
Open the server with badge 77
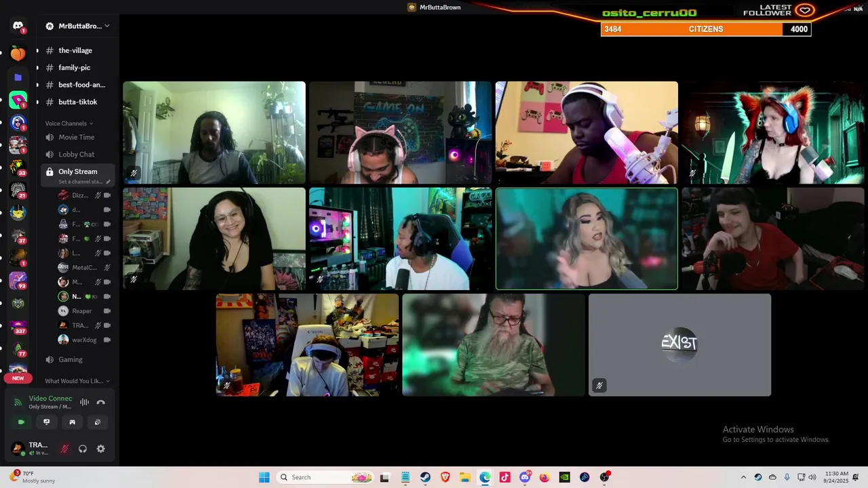18,348
